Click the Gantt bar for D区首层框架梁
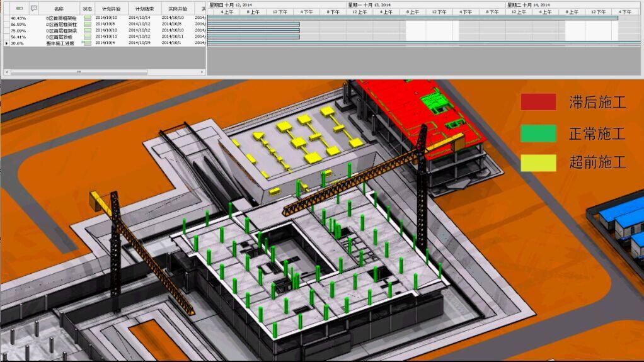This screenshot has width=644, height=362. 254,30
